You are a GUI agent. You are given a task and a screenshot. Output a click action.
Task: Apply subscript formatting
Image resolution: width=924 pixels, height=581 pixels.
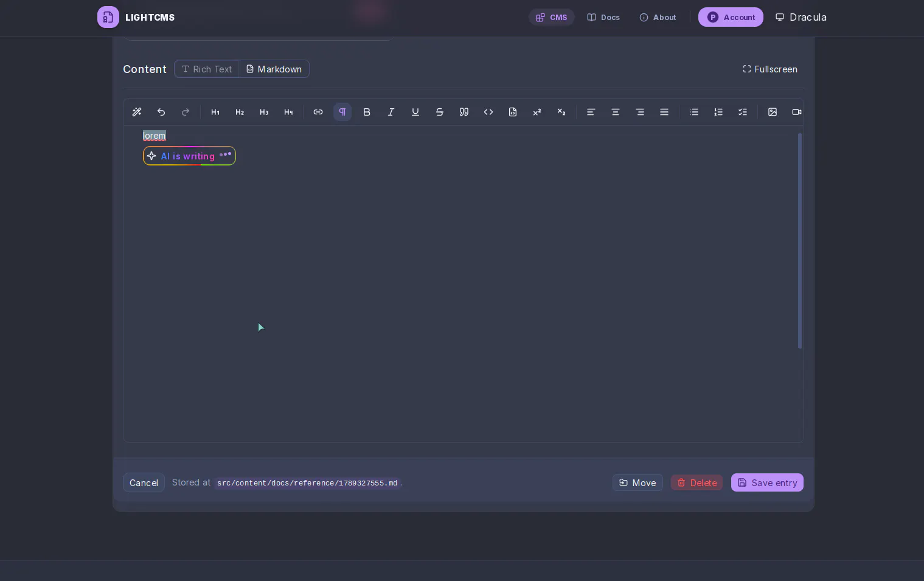coord(561,112)
